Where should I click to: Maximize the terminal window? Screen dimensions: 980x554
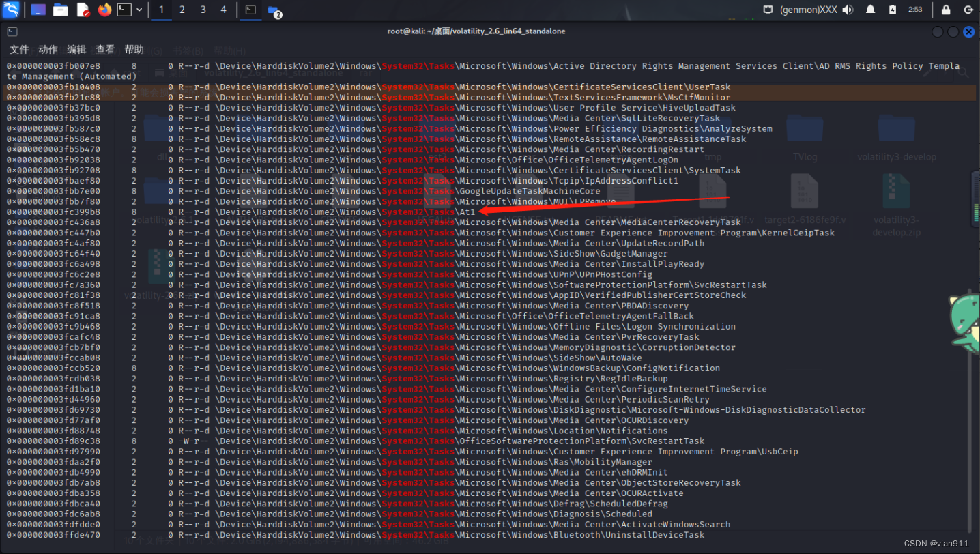pos(953,31)
